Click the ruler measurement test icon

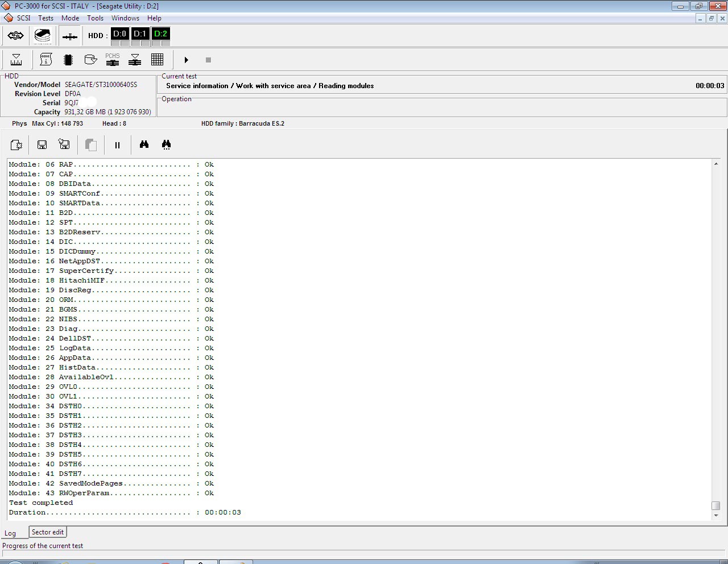[x=16, y=60]
